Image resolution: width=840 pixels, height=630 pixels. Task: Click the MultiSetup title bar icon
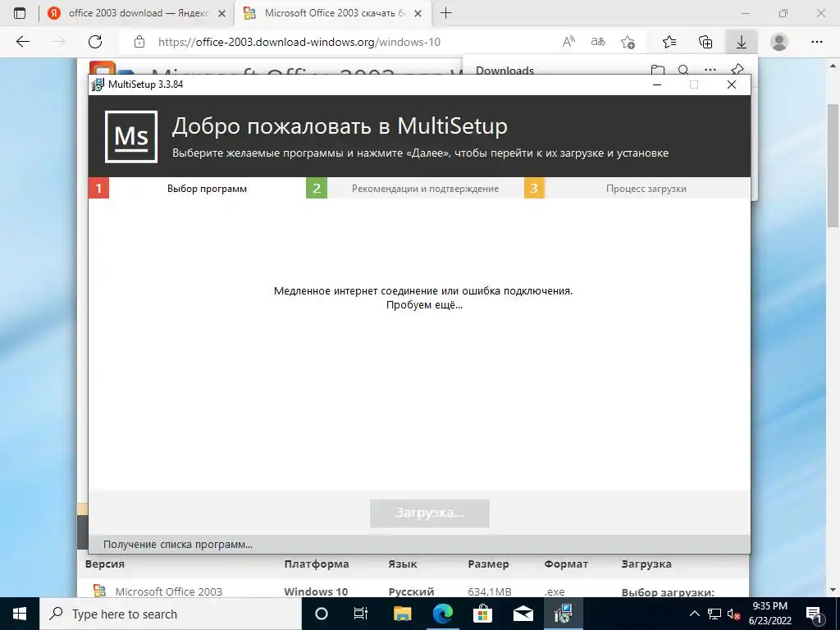pos(98,84)
